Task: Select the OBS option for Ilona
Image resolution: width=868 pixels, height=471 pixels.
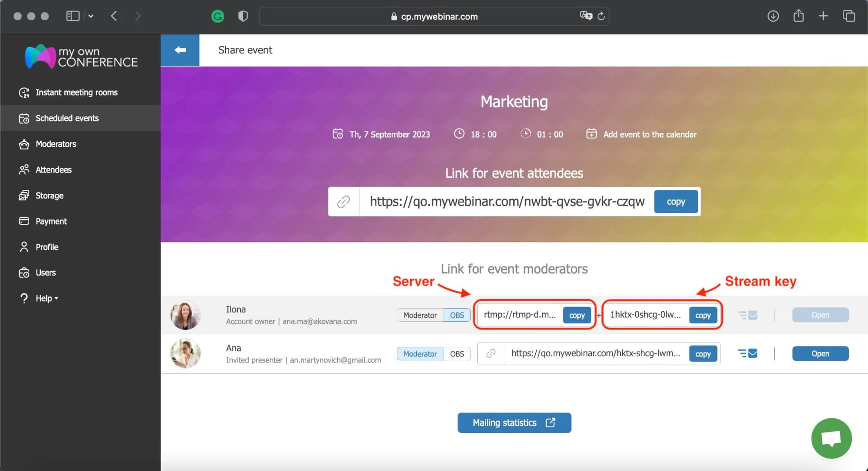Action: coord(457,315)
